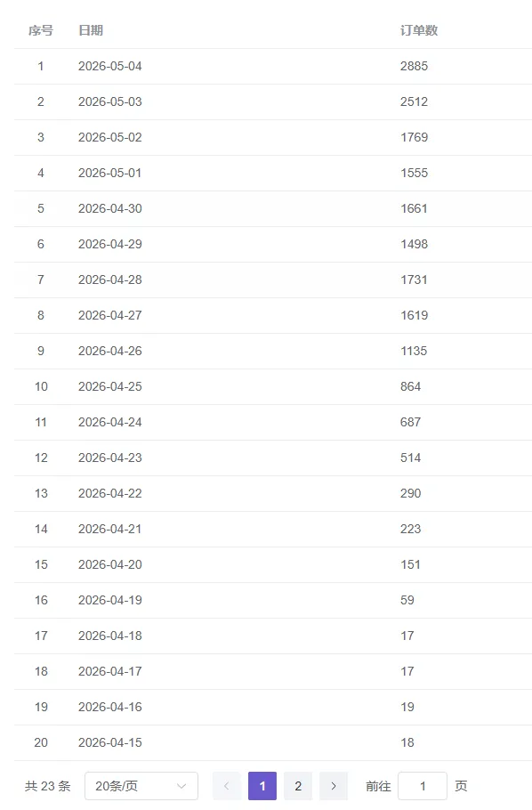Click order count 59 cell
The image size is (532, 810).
tap(407, 600)
